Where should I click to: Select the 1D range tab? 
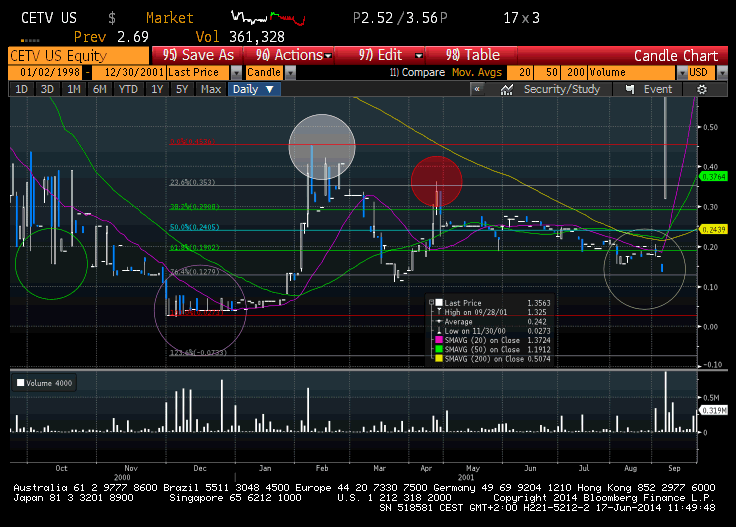click(x=22, y=89)
